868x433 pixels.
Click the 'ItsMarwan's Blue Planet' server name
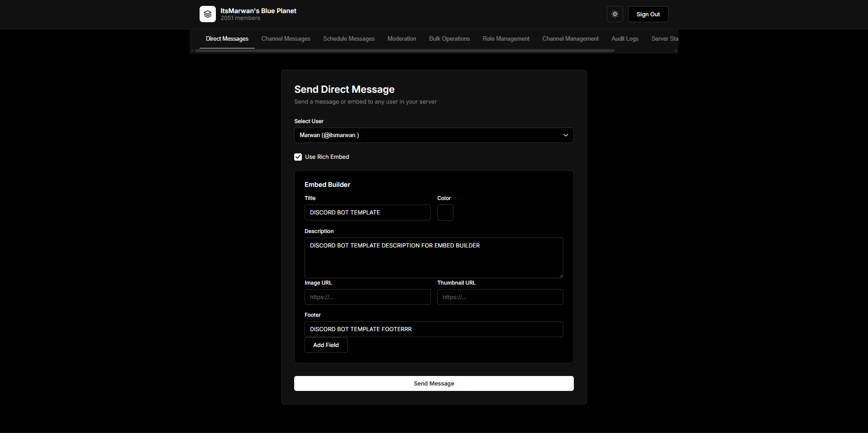pos(258,11)
